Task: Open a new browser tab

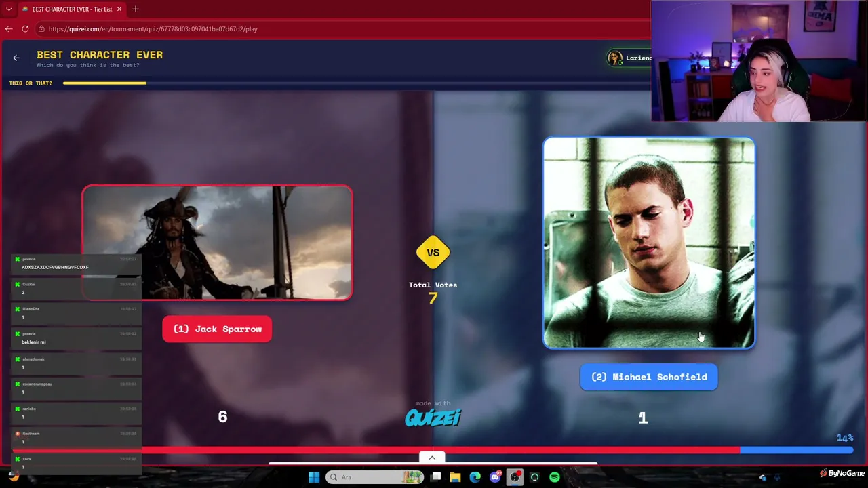Action: tap(136, 9)
